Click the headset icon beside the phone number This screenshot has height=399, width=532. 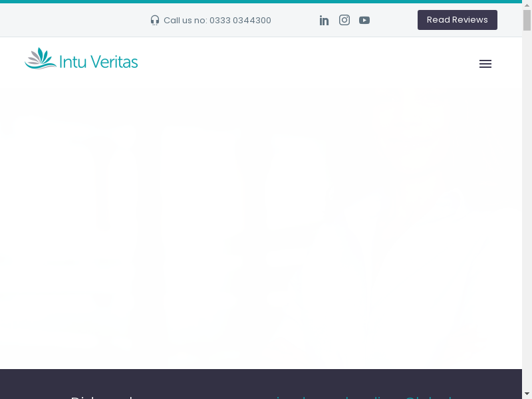point(155,20)
